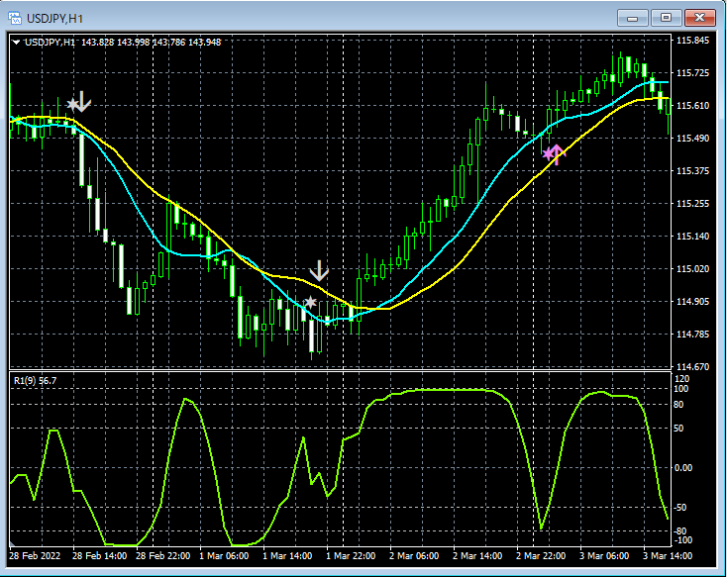
Task: Click the pink up arrow signal
Action: tap(557, 154)
